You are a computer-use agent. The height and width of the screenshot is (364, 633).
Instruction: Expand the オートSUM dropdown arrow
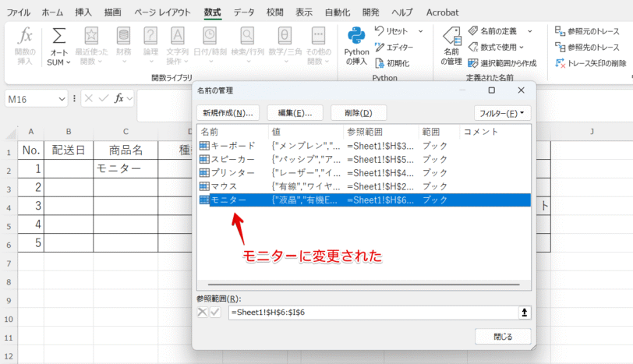click(x=69, y=62)
